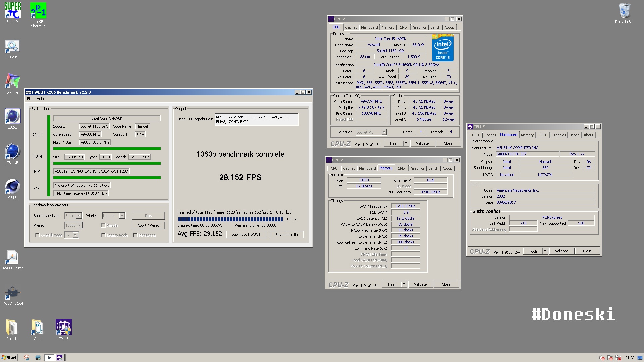Click Tools button in CPU-Z Memory window
This screenshot has height=362, width=644.
[x=391, y=284]
